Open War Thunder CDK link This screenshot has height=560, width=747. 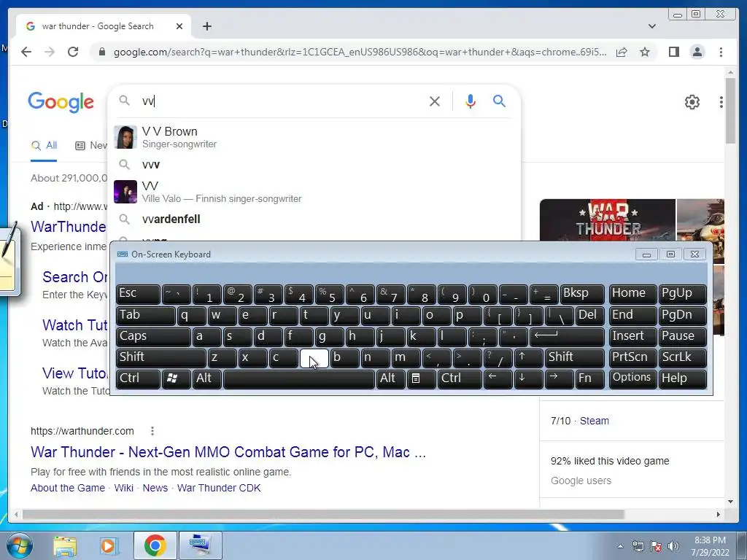(x=219, y=488)
